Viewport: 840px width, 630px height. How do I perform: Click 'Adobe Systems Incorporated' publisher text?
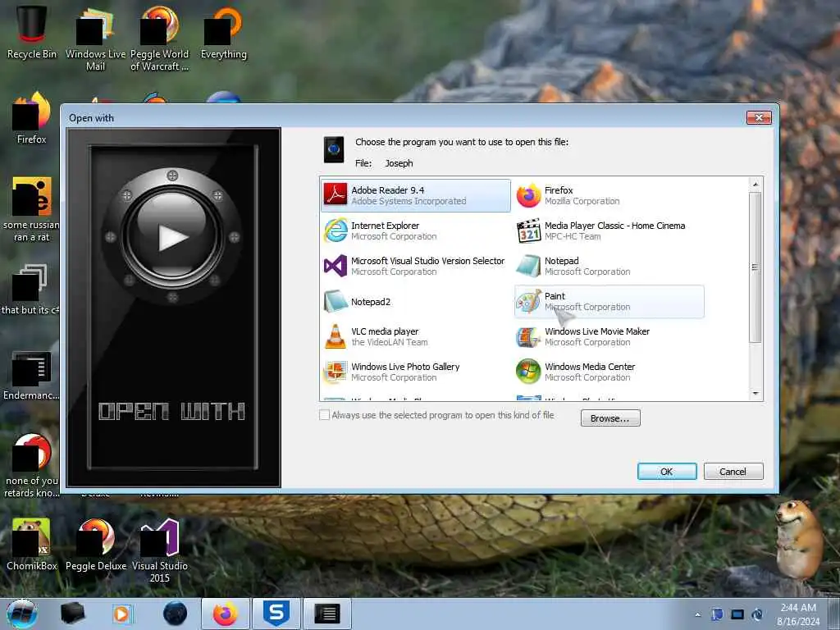point(409,202)
